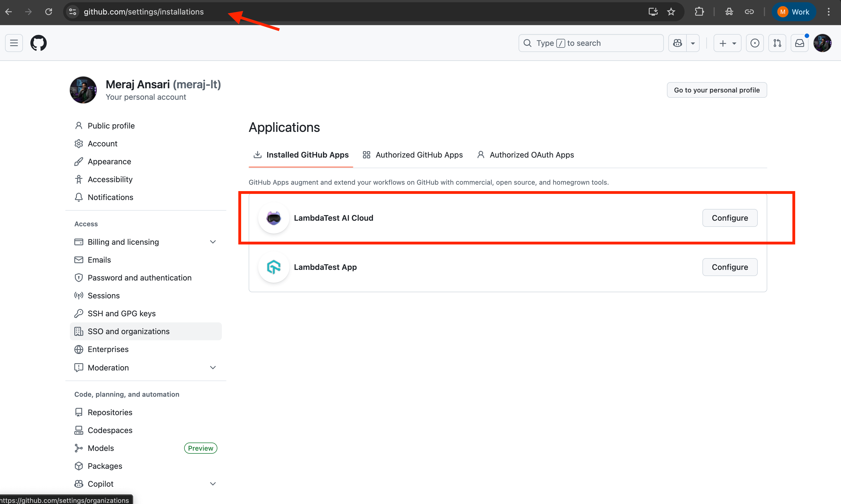Open the notifications inbox icon

click(800, 43)
